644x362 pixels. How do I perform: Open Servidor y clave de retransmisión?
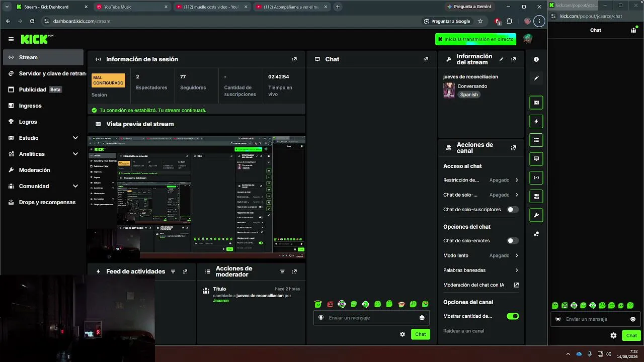pyautogui.click(x=43, y=73)
